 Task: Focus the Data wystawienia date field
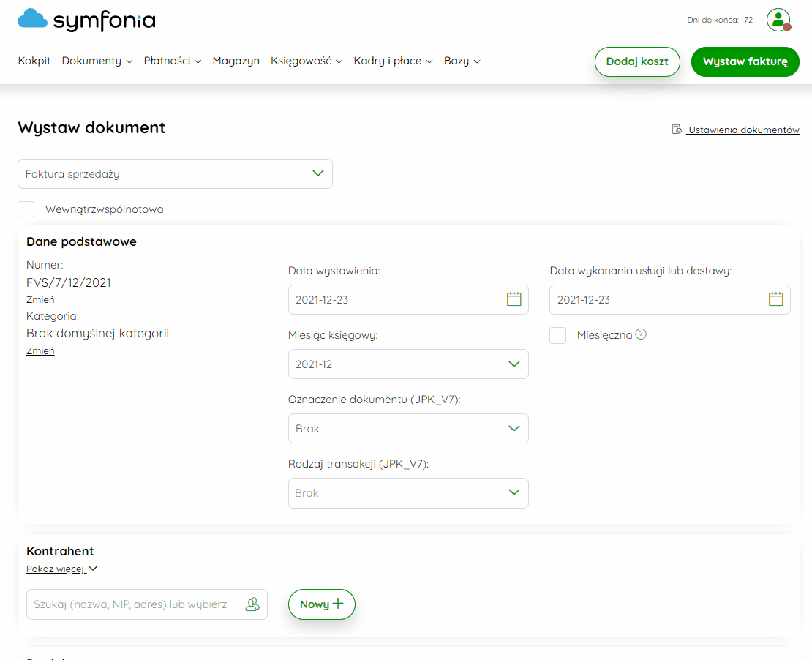coord(408,299)
